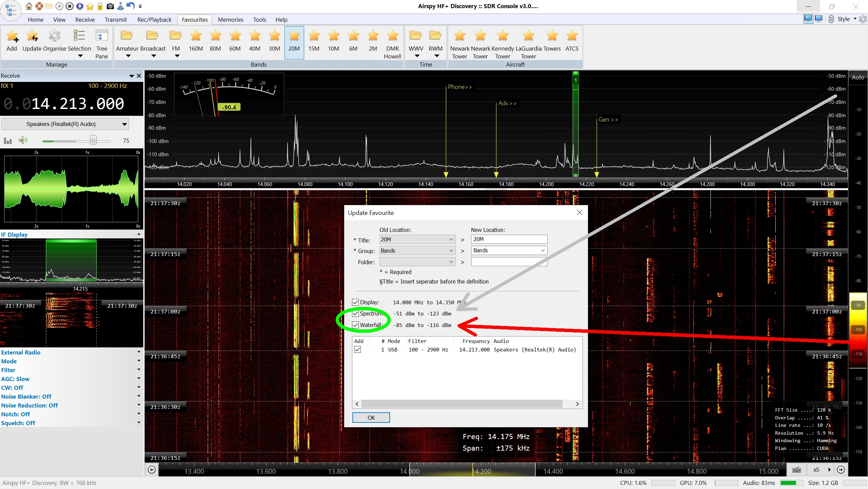Click the Add favourite star icon
The height and width of the screenshot is (489, 868).
click(12, 36)
